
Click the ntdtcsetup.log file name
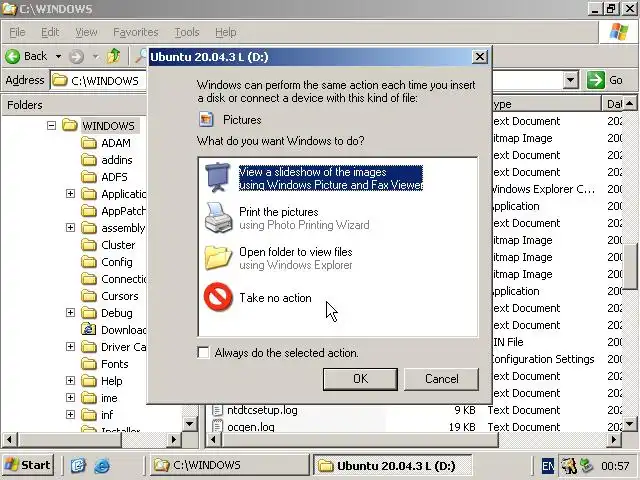[x=262, y=410]
